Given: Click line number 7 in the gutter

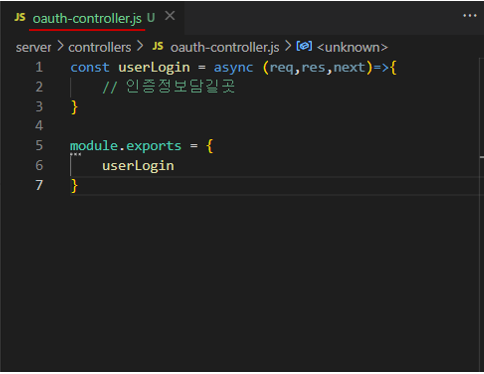Looking at the screenshot, I should (x=39, y=185).
